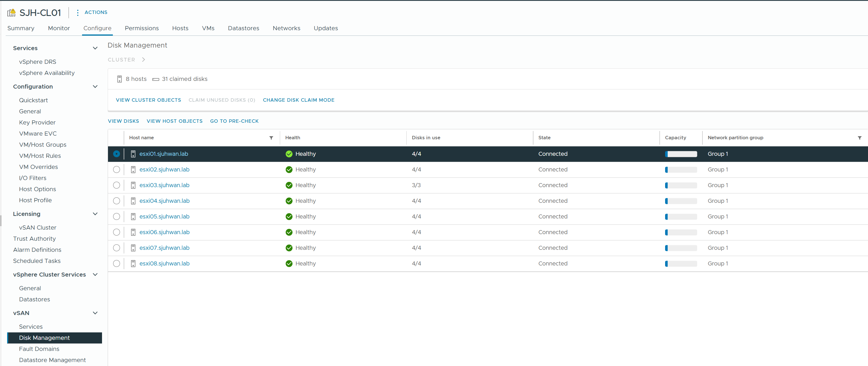
Task: Click host icon next to esxi05.sjuhwan.lab
Action: point(133,216)
